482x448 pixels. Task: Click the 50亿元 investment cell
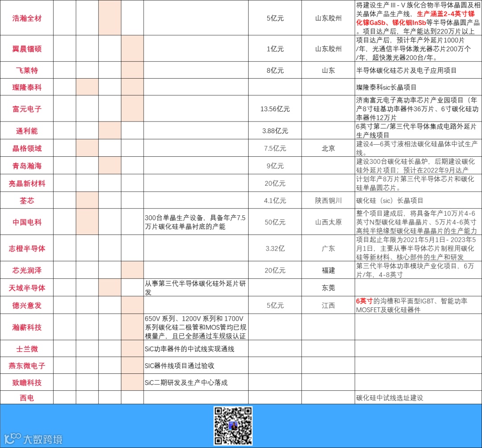coord(275,222)
